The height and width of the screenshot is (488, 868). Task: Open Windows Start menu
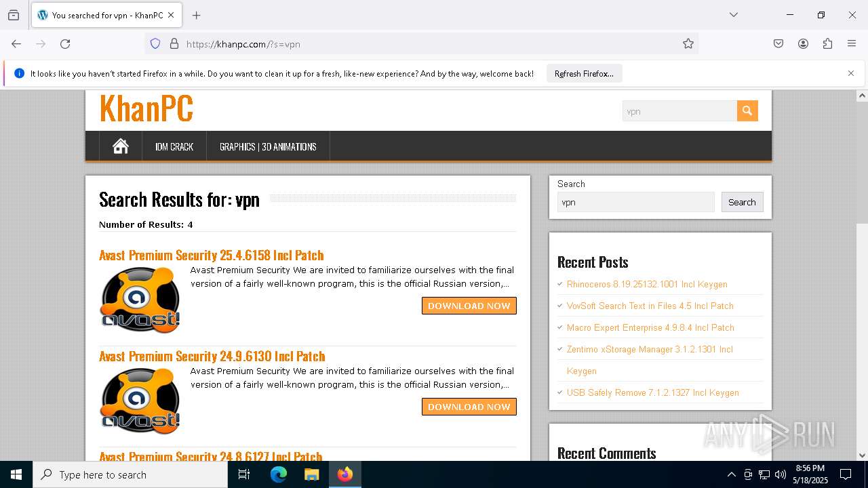click(16, 474)
